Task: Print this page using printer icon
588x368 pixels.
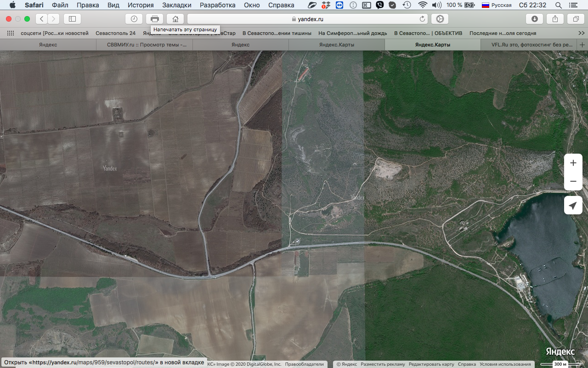Action: click(155, 19)
